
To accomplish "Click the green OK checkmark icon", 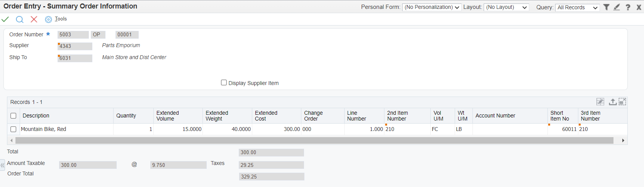I will [x=5, y=19].
